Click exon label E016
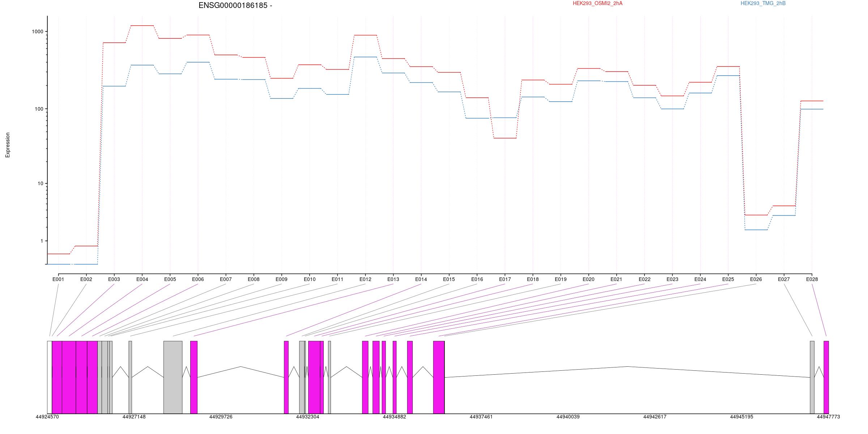 [477, 279]
